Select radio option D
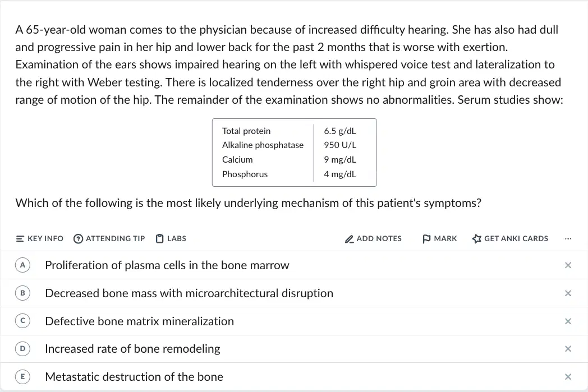 [x=22, y=349]
